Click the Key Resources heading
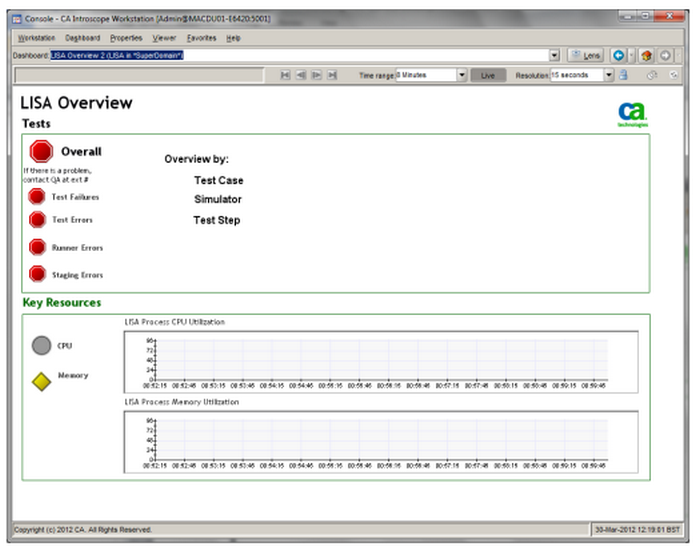This screenshot has height=547, width=700. (62, 302)
